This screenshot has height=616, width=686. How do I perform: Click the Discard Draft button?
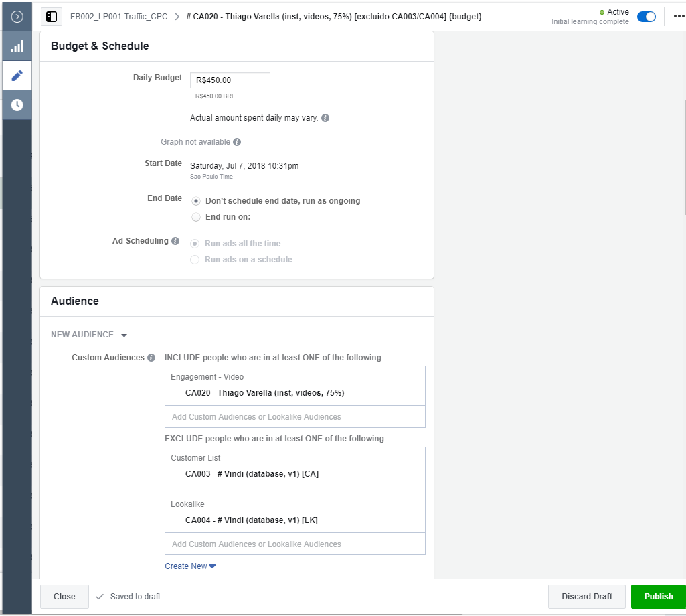[586, 597]
